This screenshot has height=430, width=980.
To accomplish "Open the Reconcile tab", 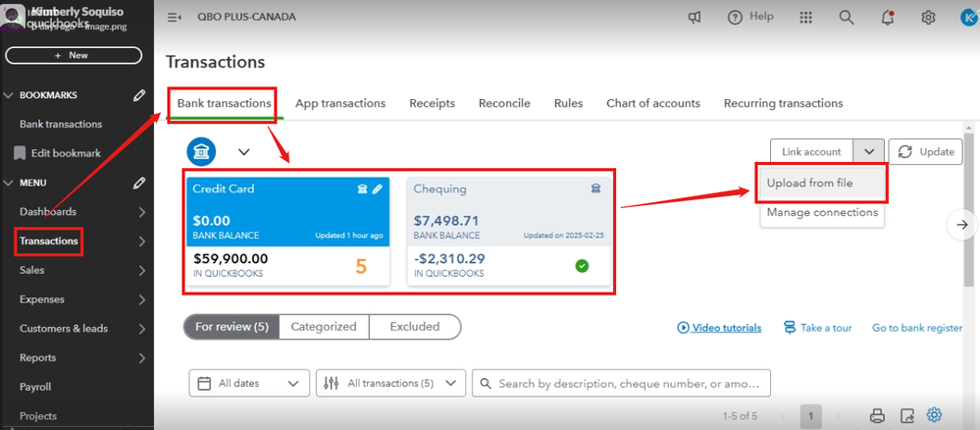I will pyautogui.click(x=504, y=103).
